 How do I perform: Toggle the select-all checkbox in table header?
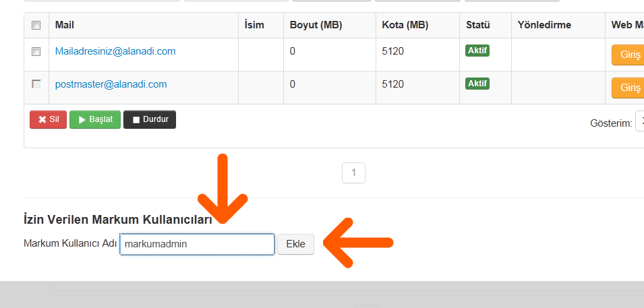point(36,26)
